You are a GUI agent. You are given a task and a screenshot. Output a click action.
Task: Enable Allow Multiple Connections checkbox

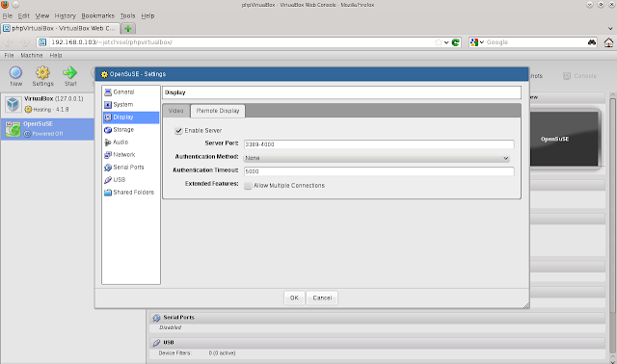click(248, 186)
